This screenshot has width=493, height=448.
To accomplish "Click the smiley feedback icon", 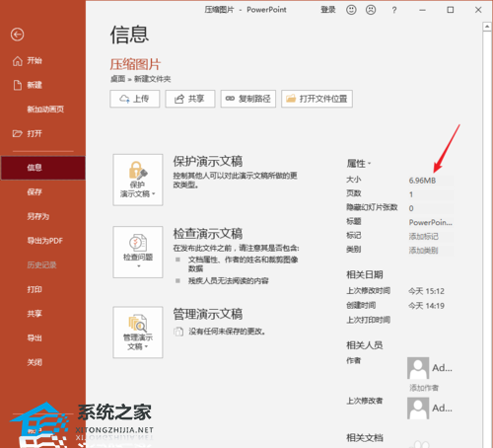I will coord(351,10).
